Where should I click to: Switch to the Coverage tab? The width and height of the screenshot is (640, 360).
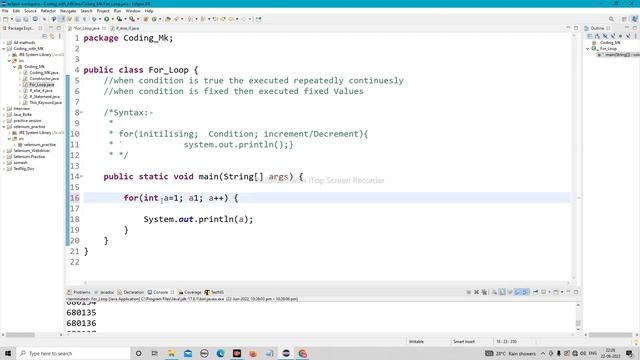190,292
